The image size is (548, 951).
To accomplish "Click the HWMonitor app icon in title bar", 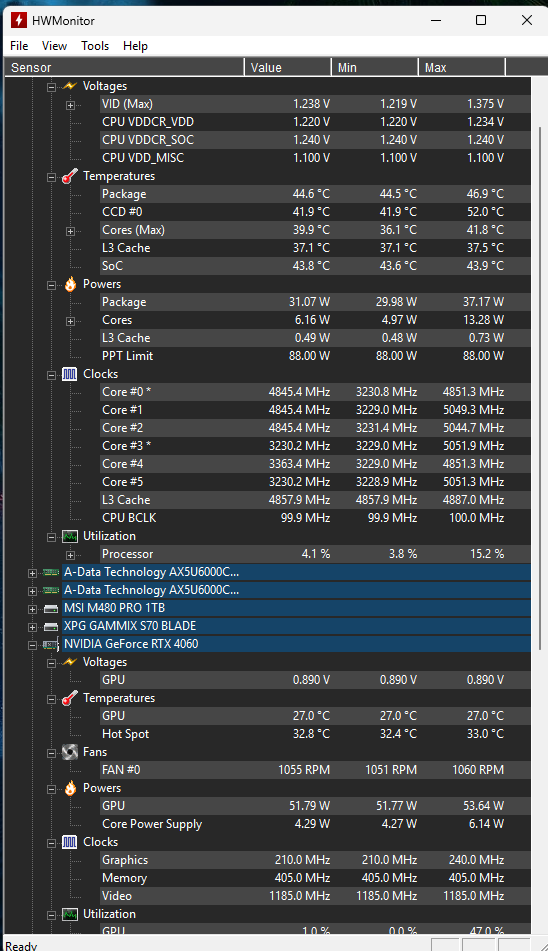I will point(19,20).
